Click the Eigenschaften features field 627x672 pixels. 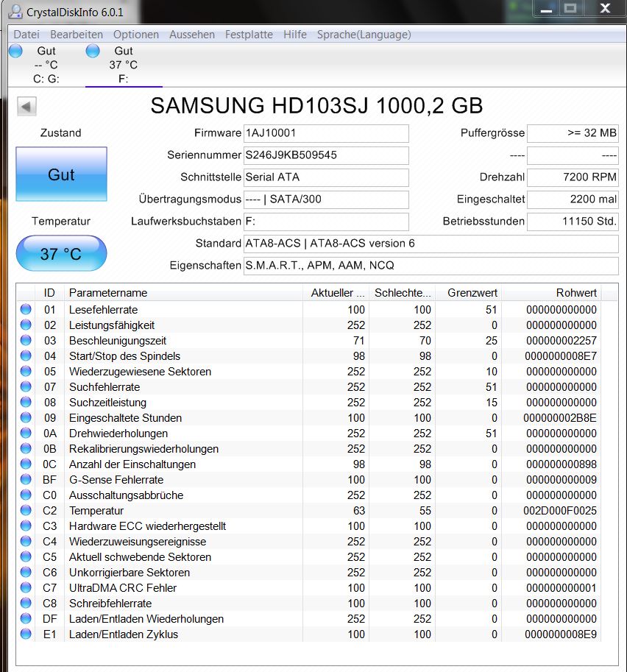tap(431, 266)
